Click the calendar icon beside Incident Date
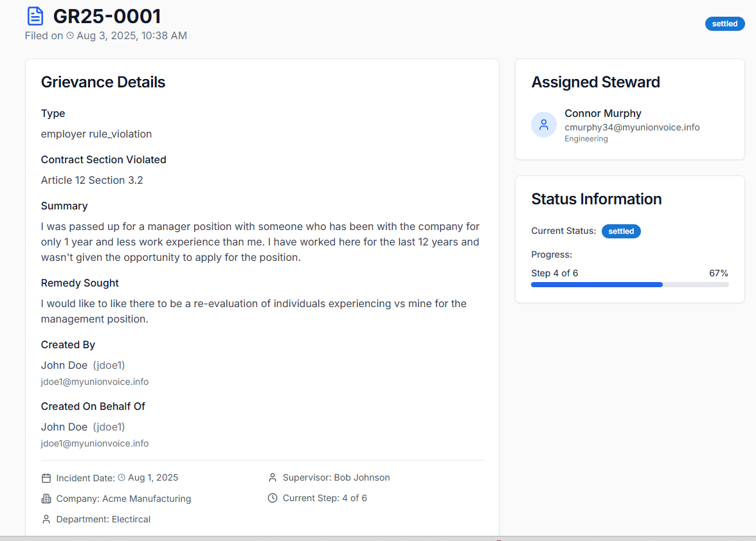 click(x=46, y=477)
